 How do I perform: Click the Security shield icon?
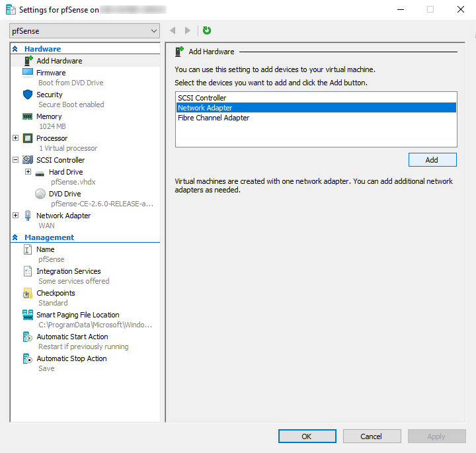point(27,95)
